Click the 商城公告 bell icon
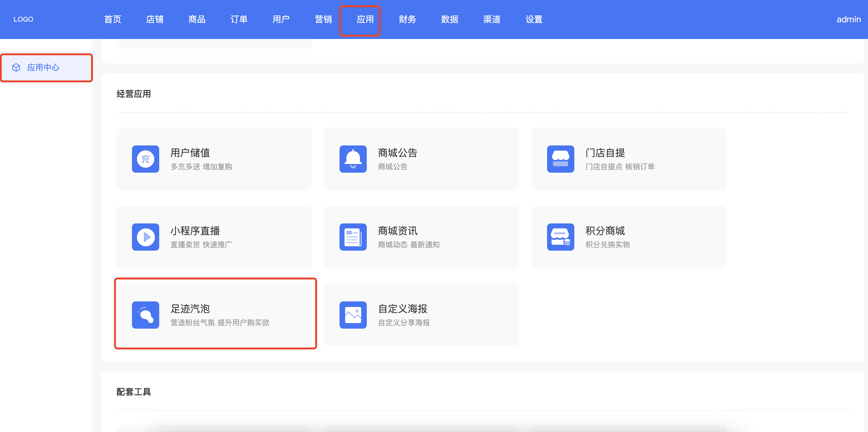Viewport: 868px width, 432px height. pyautogui.click(x=353, y=159)
